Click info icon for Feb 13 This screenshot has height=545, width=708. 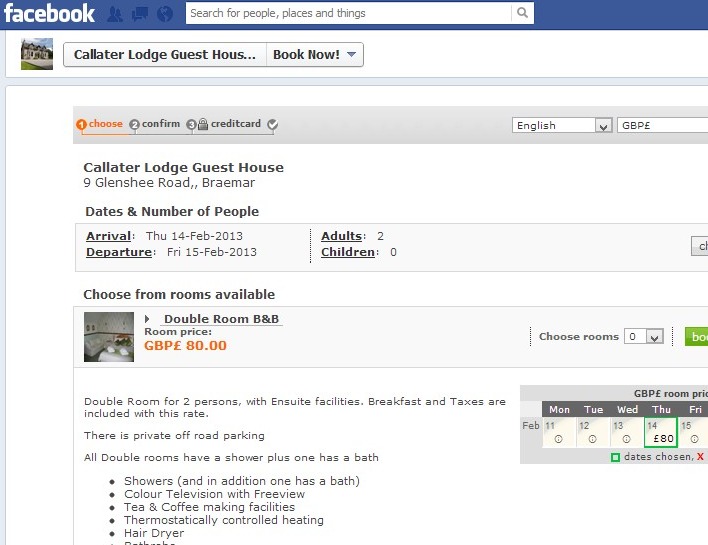pyautogui.click(x=626, y=439)
